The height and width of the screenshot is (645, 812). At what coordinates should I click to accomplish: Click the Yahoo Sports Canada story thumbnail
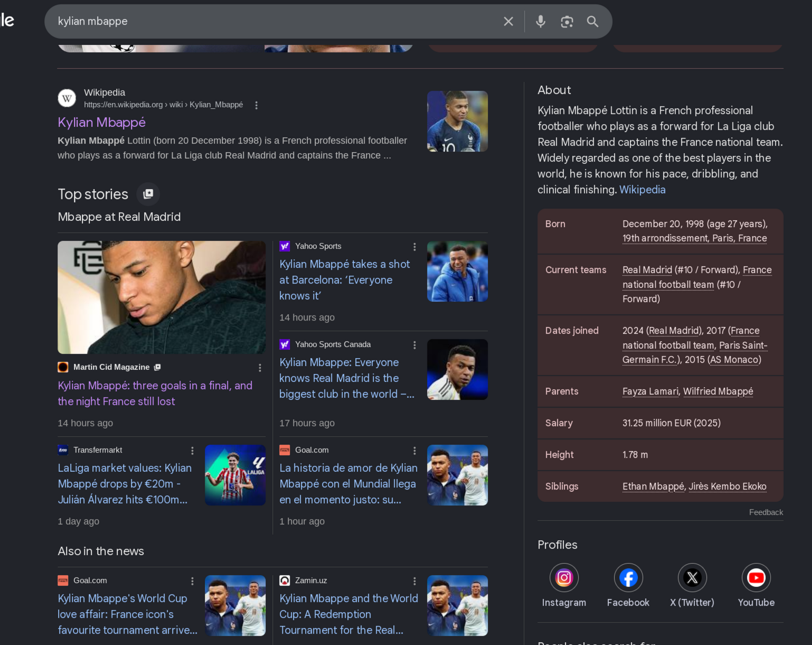pyautogui.click(x=457, y=369)
